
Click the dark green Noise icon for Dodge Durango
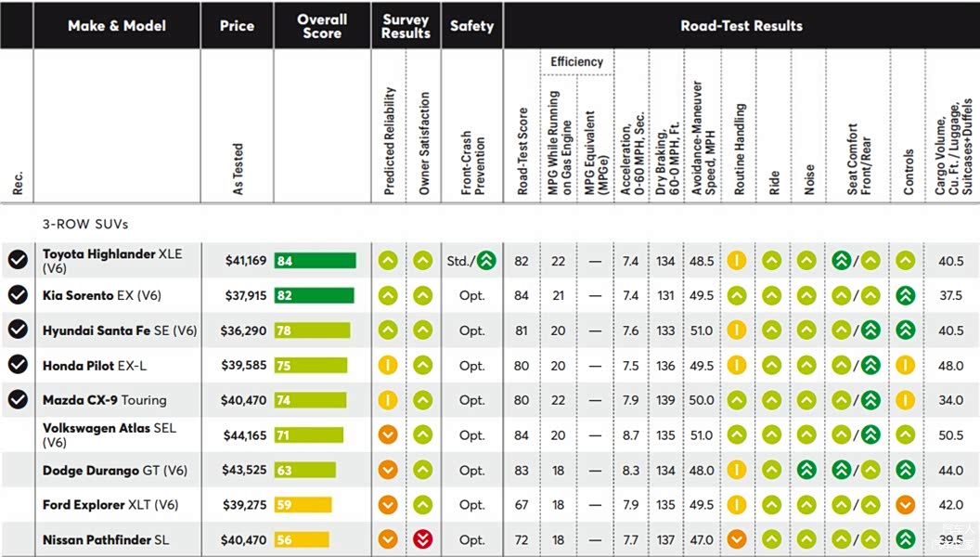tap(806, 470)
